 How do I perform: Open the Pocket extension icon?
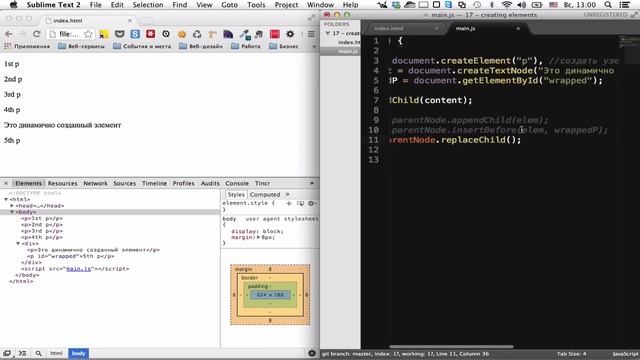coord(119,34)
